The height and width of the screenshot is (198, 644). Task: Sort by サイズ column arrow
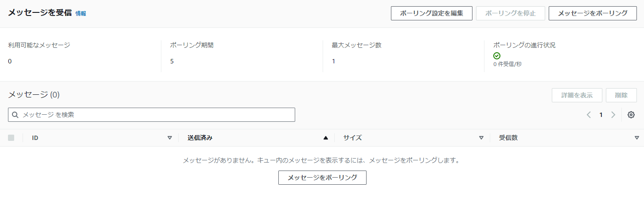click(481, 138)
